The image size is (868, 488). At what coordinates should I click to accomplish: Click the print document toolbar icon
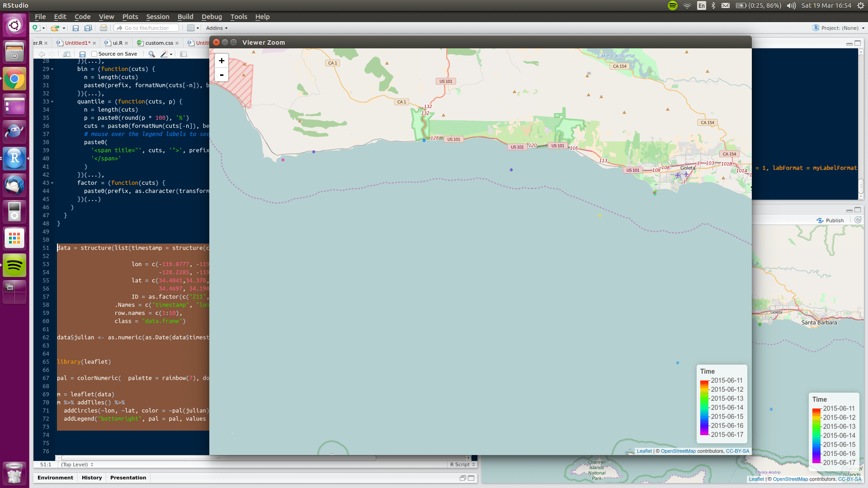tap(104, 28)
